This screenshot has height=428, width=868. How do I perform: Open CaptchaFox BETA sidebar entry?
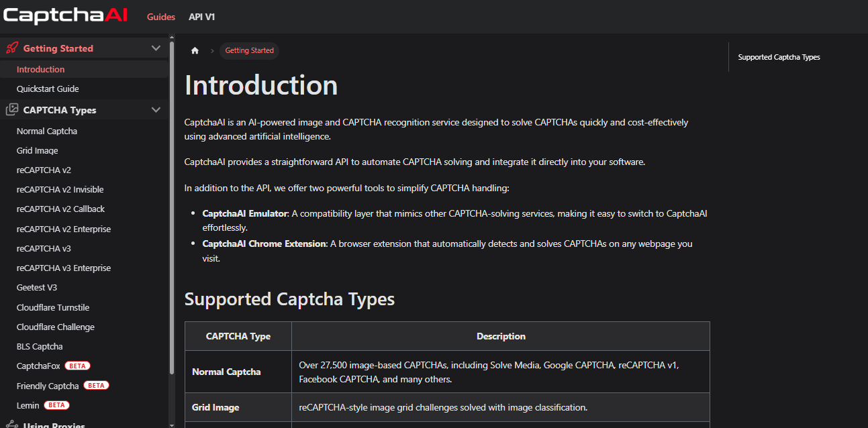[x=54, y=366]
